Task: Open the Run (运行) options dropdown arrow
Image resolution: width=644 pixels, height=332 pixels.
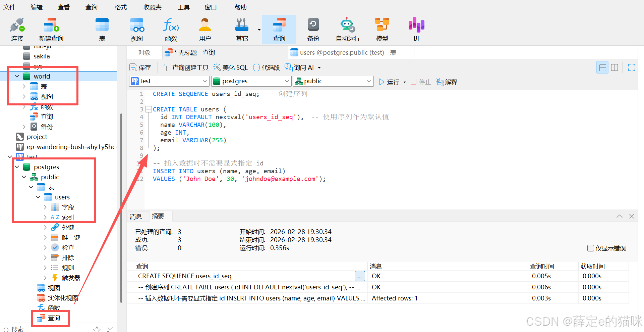Action: click(405, 82)
